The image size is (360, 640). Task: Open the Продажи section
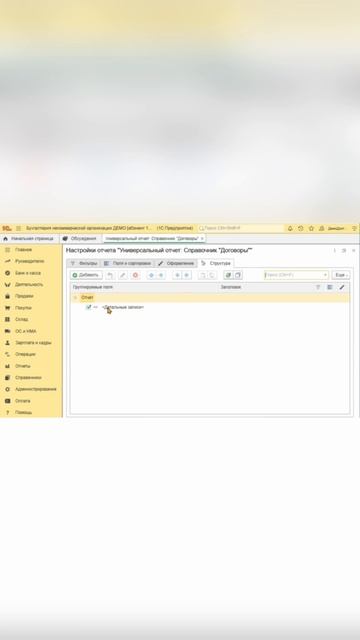(x=24, y=296)
